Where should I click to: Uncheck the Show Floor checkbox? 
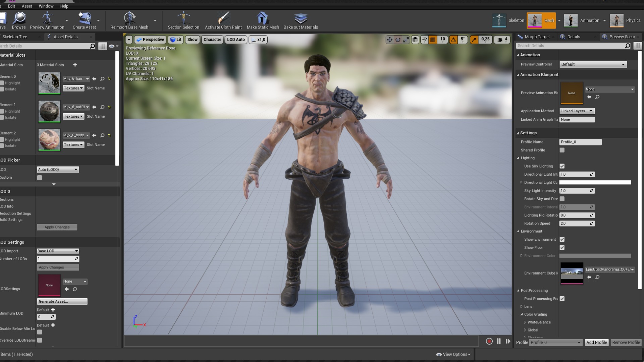click(562, 248)
